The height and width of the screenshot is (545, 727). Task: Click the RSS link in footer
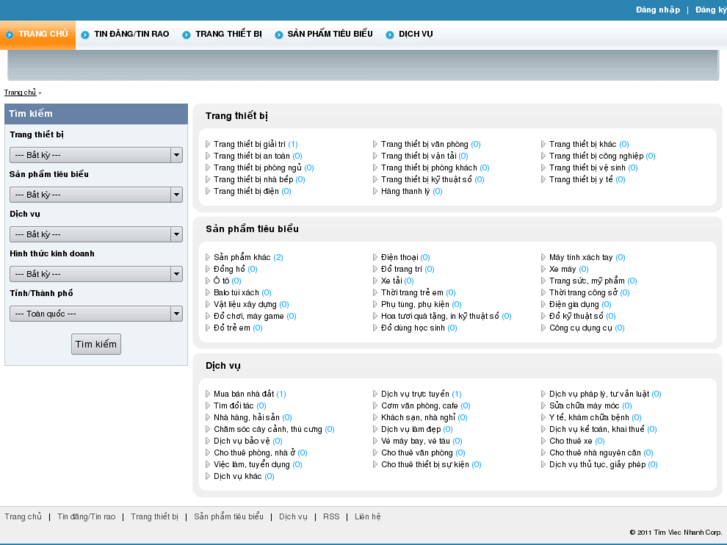[331, 517]
